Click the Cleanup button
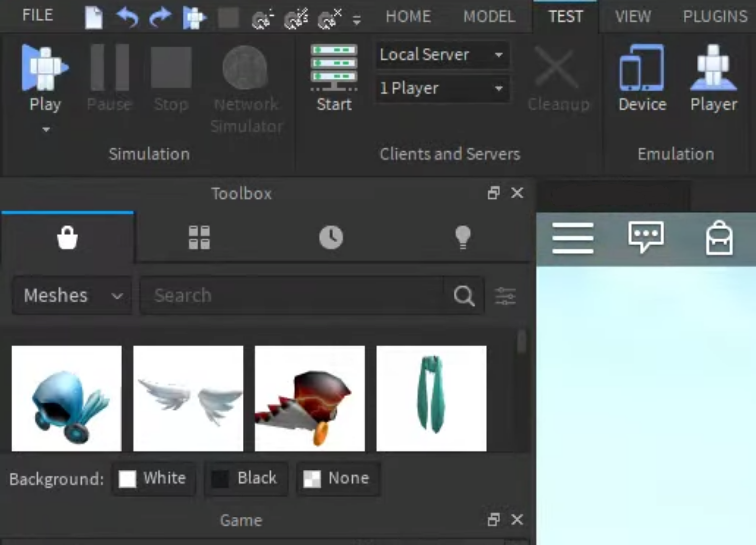The height and width of the screenshot is (545, 756). [558, 78]
